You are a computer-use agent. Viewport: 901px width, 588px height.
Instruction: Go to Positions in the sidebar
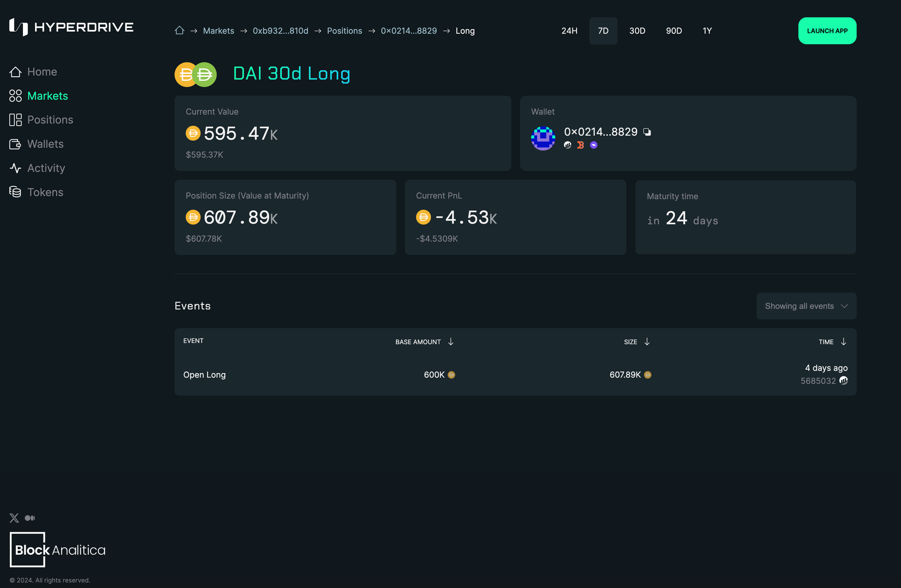coord(50,120)
